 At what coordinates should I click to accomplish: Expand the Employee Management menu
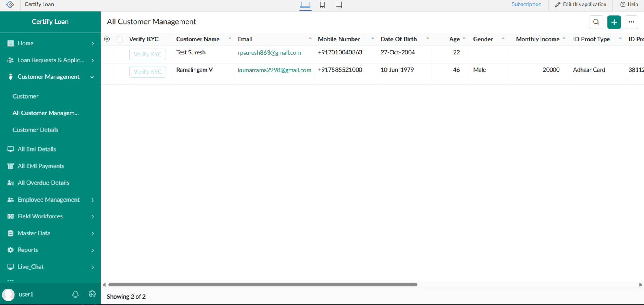(x=93, y=200)
